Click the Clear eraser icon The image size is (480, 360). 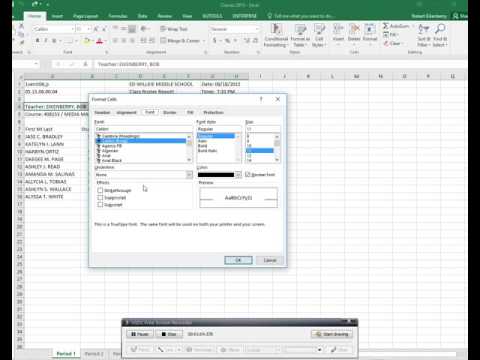click(386, 43)
